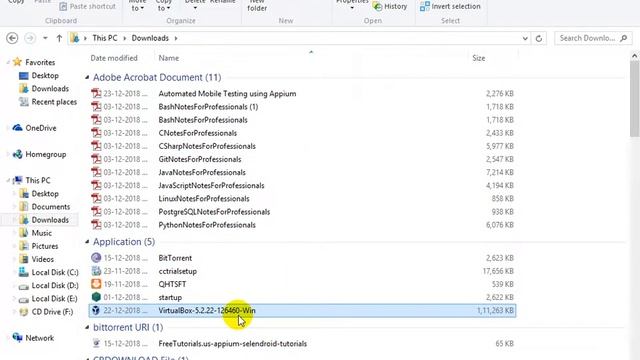
Task: Select OneDrive cloud icon
Action: 17,128
